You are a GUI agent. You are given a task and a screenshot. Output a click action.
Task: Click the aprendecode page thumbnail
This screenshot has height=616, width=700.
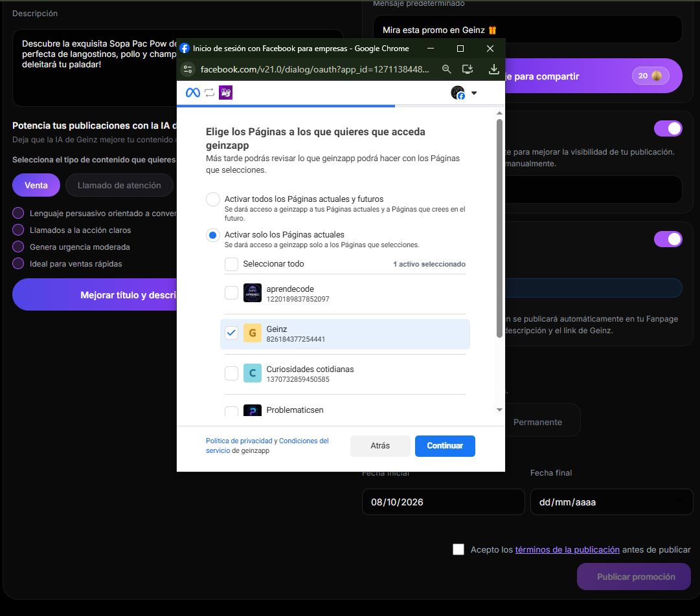pyautogui.click(x=253, y=293)
